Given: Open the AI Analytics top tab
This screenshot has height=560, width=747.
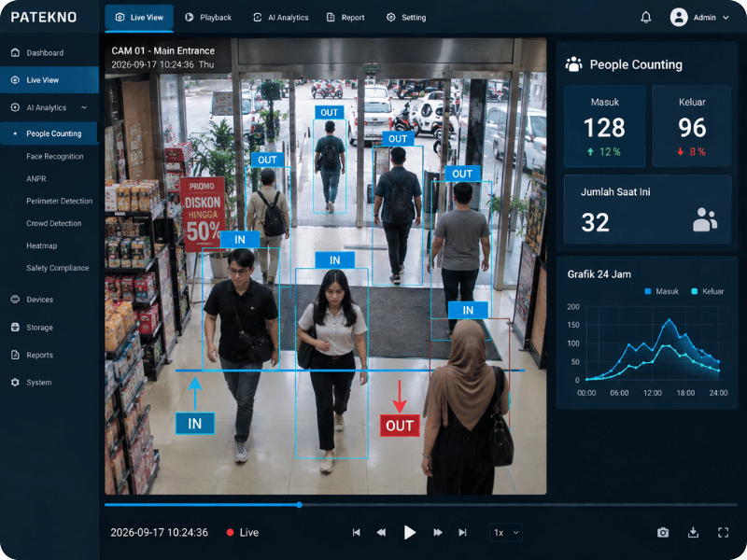Looking at the screenshot, I should click(x=281, y=18).
